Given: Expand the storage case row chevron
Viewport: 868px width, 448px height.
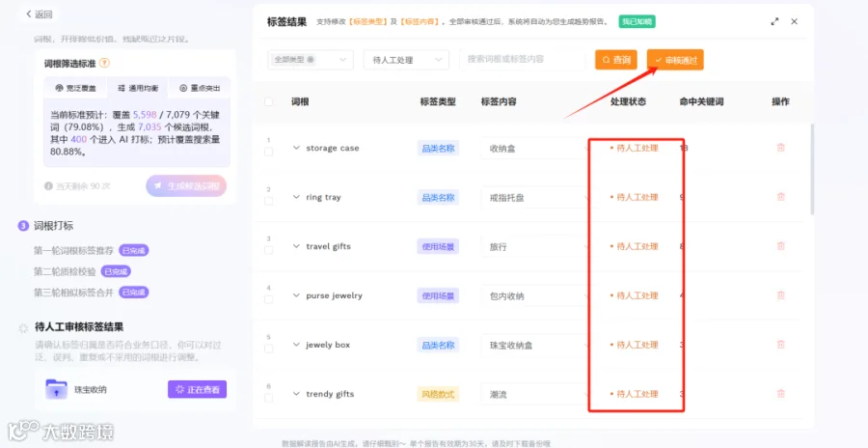Looking at the screenshot, I should click(296, 148).
